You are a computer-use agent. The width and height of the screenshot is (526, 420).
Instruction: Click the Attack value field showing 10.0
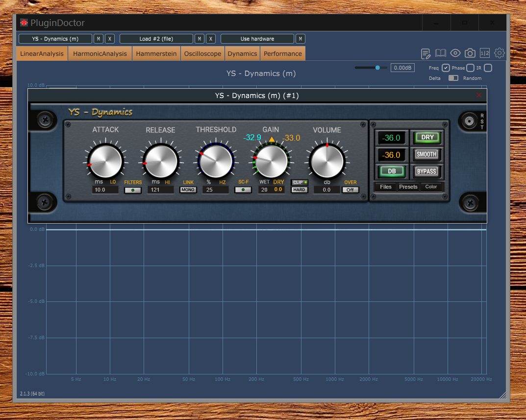[x=105, y=190]
